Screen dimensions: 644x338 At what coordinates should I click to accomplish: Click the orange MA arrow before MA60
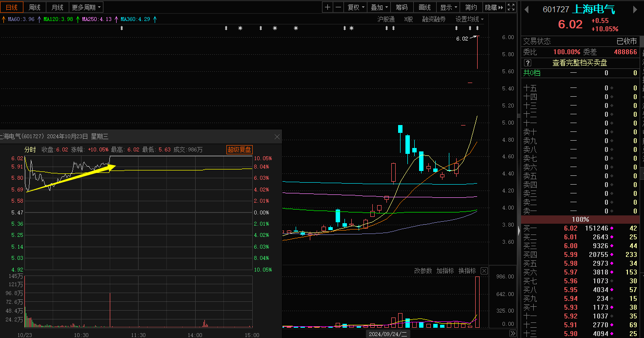point(3,19)
